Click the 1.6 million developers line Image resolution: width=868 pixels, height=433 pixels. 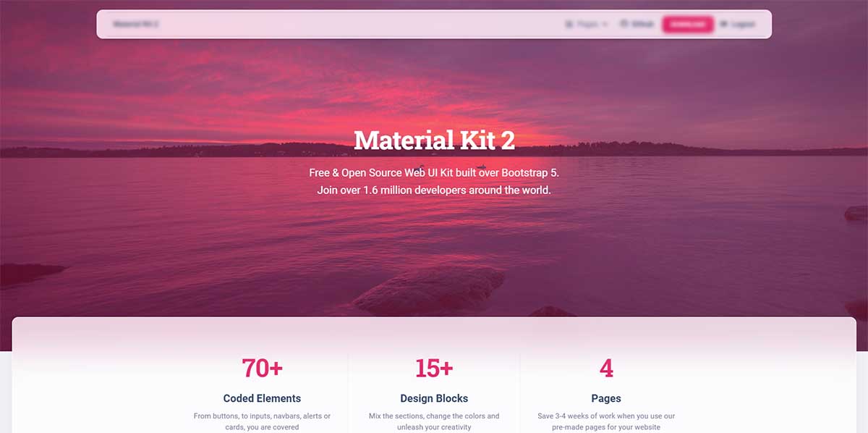click(x=434, y=190)
